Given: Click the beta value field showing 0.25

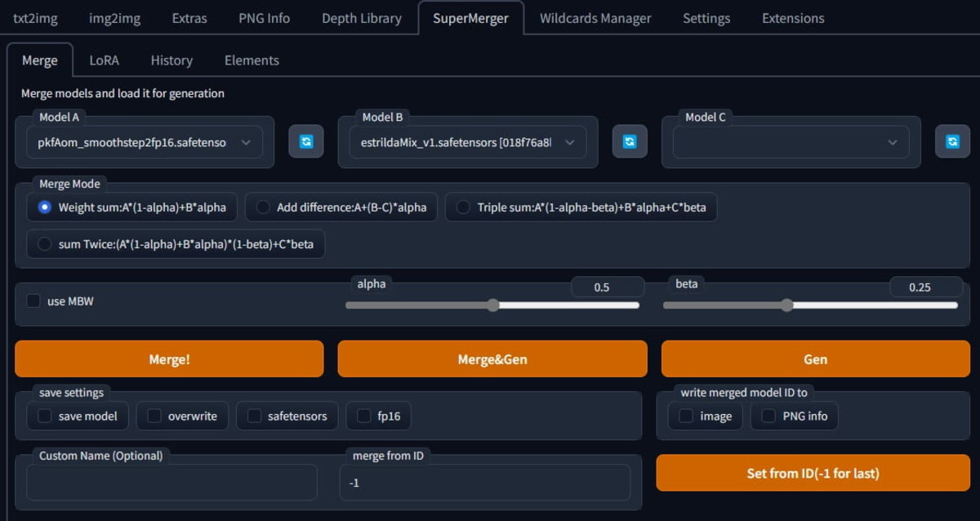Looking at the screenshot, I should point(924,287).
